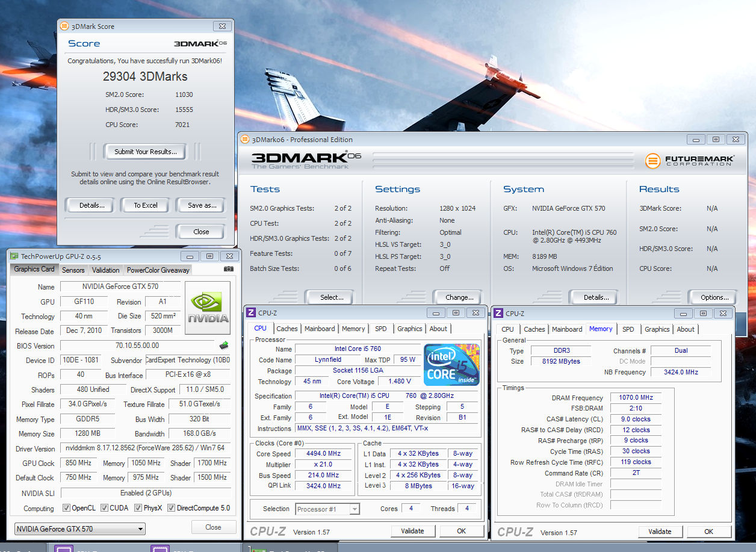Screen dimensions: 756x552
Task: Click the GPU-Z title bar icon
Action: click(14, 256)
